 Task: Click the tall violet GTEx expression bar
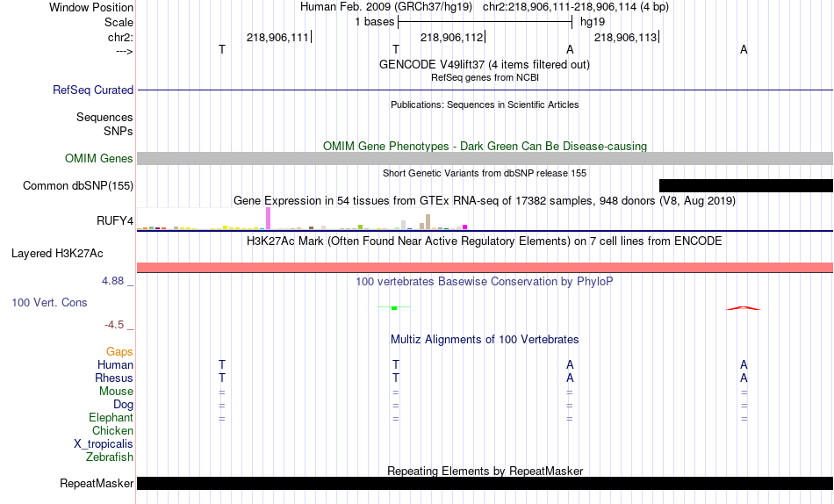pos(268,219)
